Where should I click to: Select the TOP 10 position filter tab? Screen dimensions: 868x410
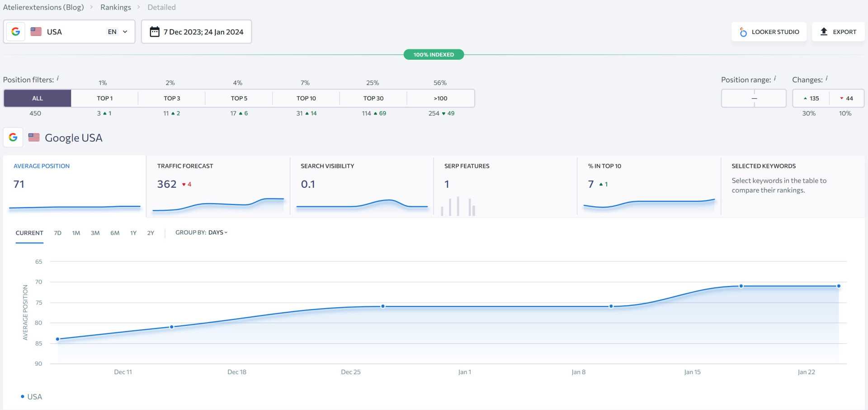point(306,98)
